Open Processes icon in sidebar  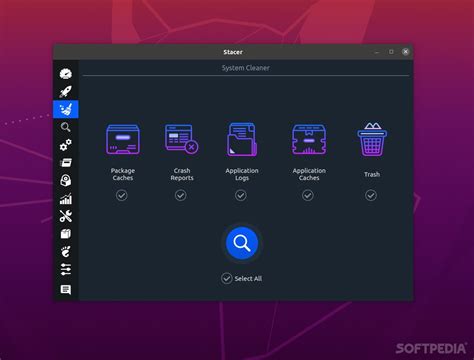(66, 163)
